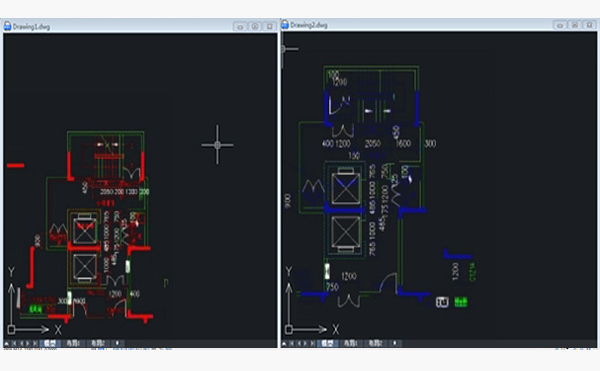
Task: Click the Drawing1.dwg document icon
Action: (7, 26)
